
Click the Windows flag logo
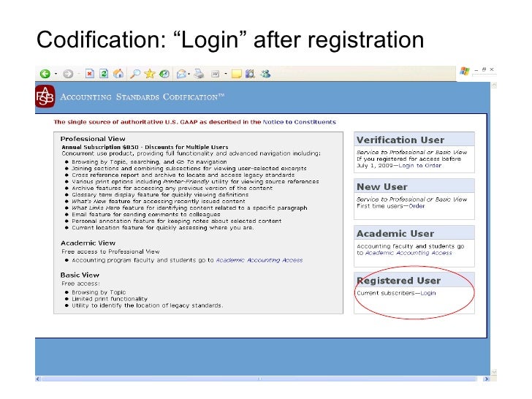(x=465, y=72)
